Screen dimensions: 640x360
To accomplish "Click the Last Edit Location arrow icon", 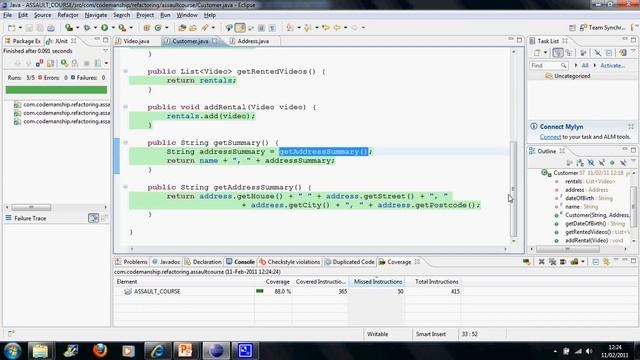I will click(x=326, y=28).
